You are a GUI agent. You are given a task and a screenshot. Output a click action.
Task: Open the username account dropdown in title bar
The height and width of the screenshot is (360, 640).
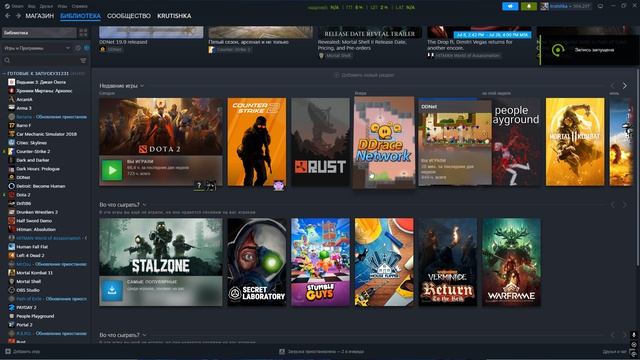pyautogui.click(x=570, y=6)
